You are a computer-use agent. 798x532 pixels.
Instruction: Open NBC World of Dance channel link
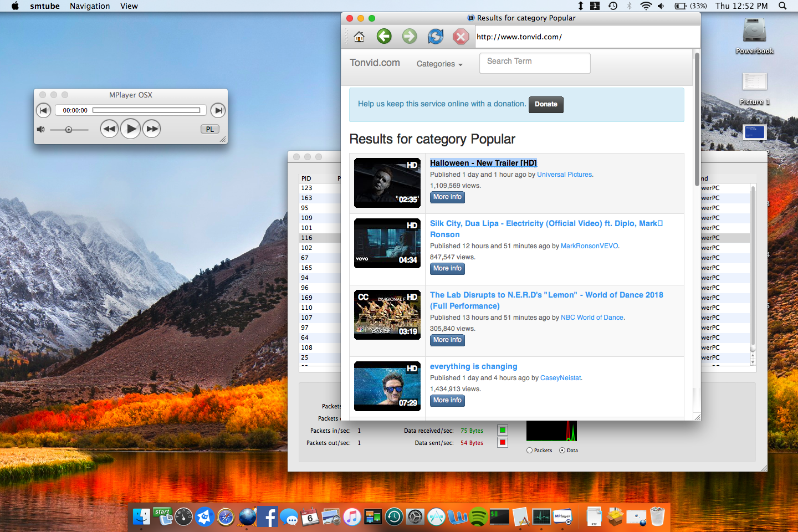click(592, 318)
